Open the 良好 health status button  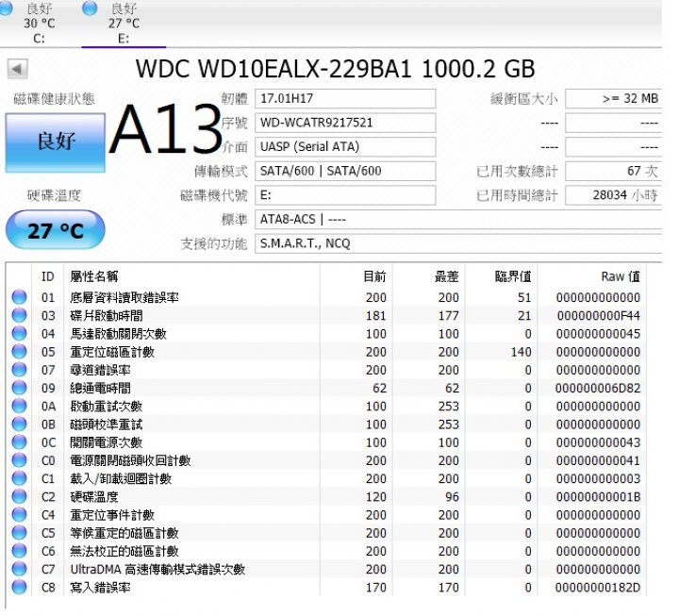click(x=56, y=142)
